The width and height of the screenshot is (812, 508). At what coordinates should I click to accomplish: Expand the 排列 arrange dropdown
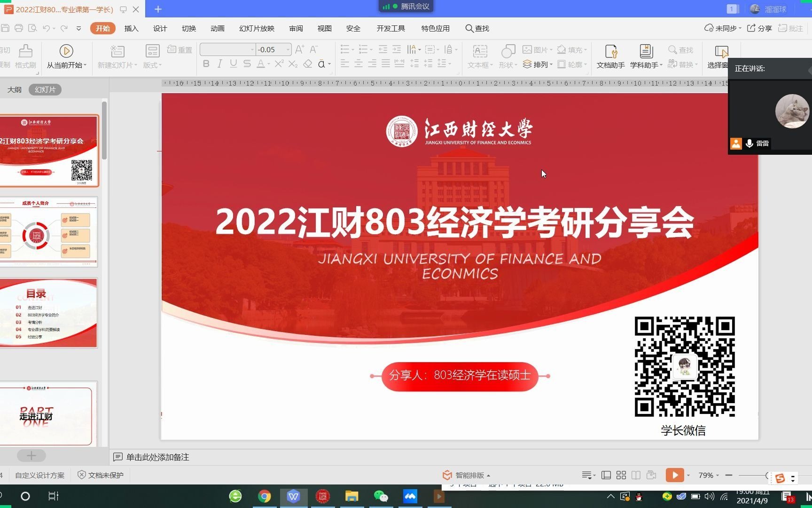(x=538, y=64)
